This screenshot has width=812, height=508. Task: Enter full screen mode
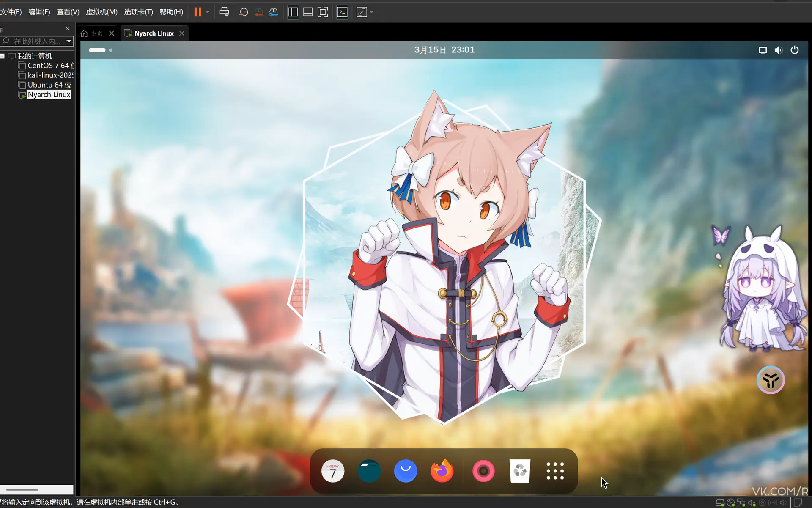point(323,12)
